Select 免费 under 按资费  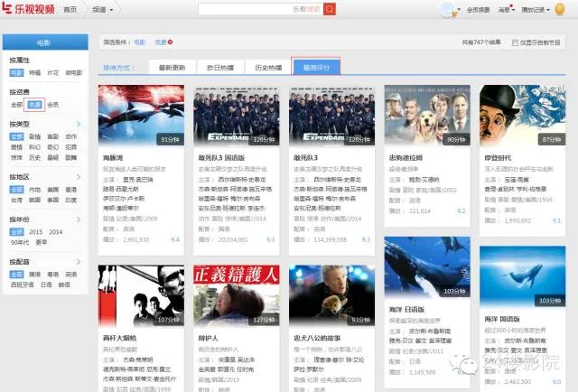pyautogui.click(x=34, y=105)
